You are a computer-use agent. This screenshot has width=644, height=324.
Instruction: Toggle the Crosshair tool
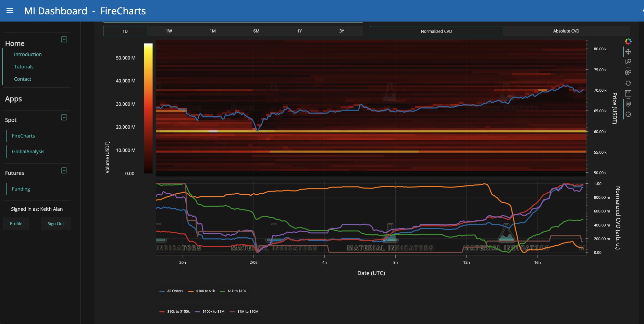point(628,114)
